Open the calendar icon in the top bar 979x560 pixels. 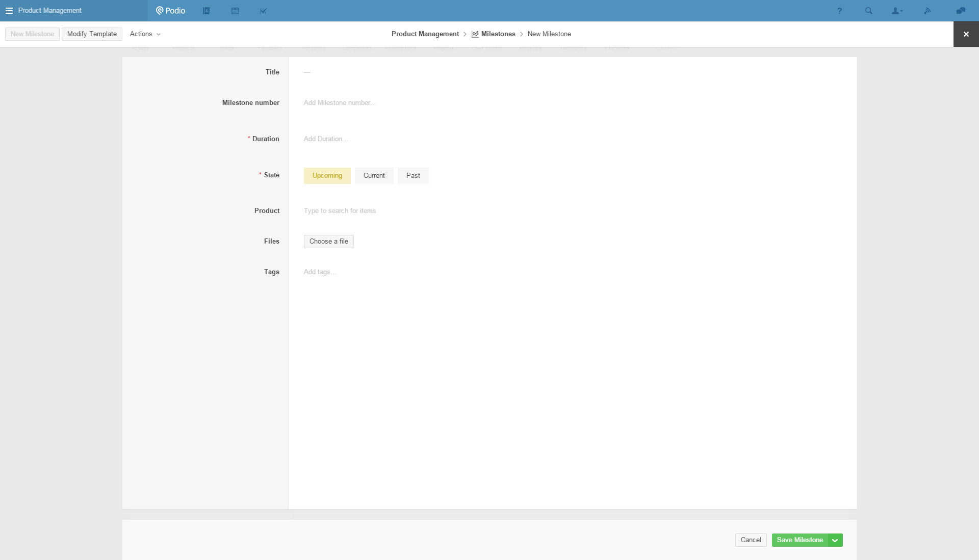point(235,11)
